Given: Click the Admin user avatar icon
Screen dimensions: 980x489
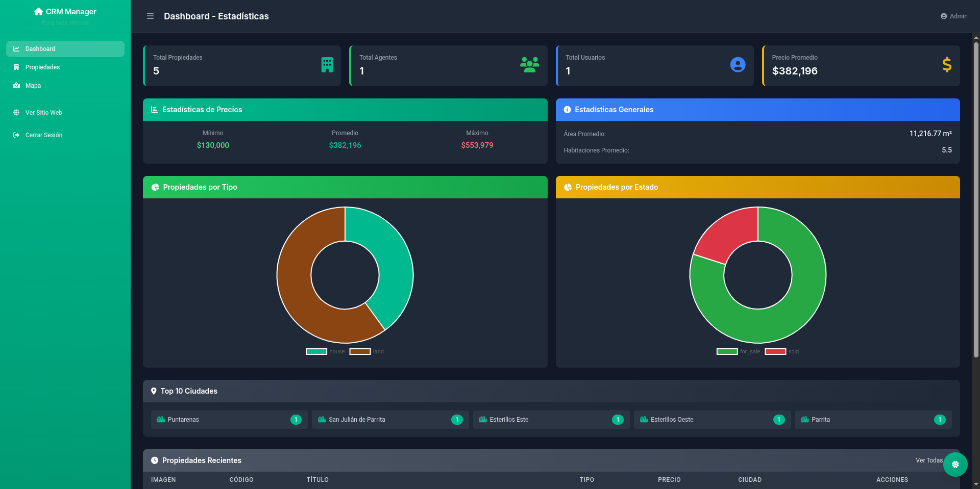Looking at the screenshot, I should 944,16.
